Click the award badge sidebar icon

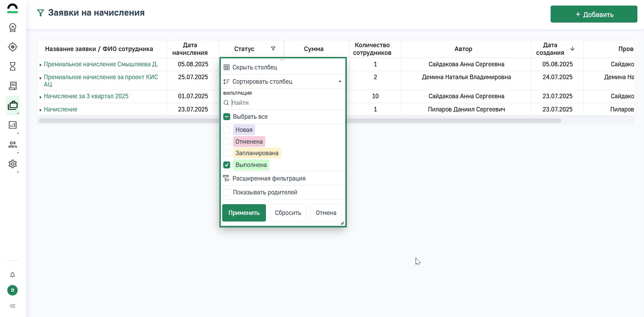tap(12, 27)
